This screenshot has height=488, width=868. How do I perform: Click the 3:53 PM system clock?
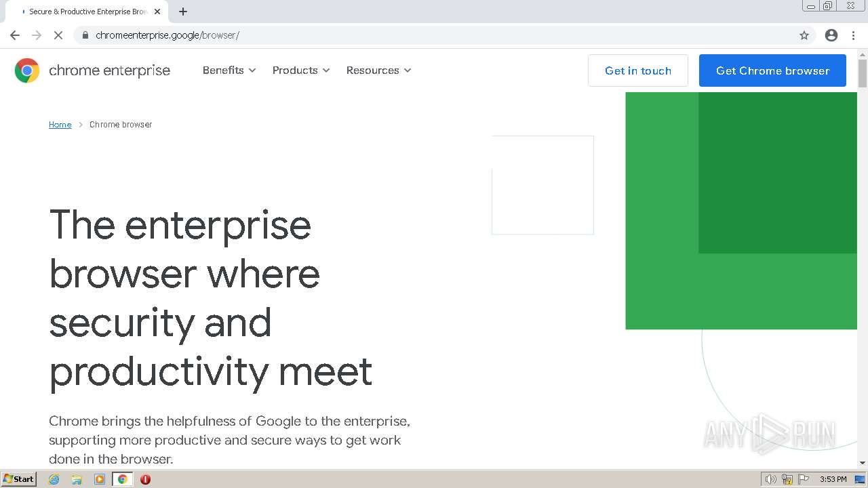[x=833, y=479]
